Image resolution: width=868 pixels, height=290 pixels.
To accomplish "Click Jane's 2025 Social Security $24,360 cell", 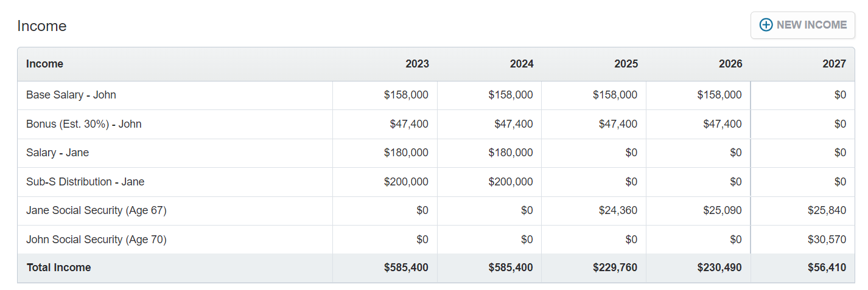I will click(x=618, y=210).
